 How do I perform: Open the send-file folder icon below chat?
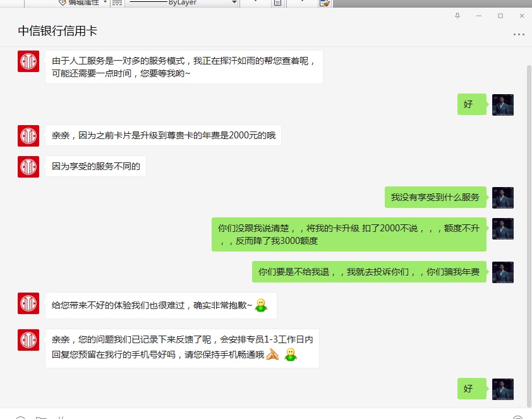click(x=41, y=417)
